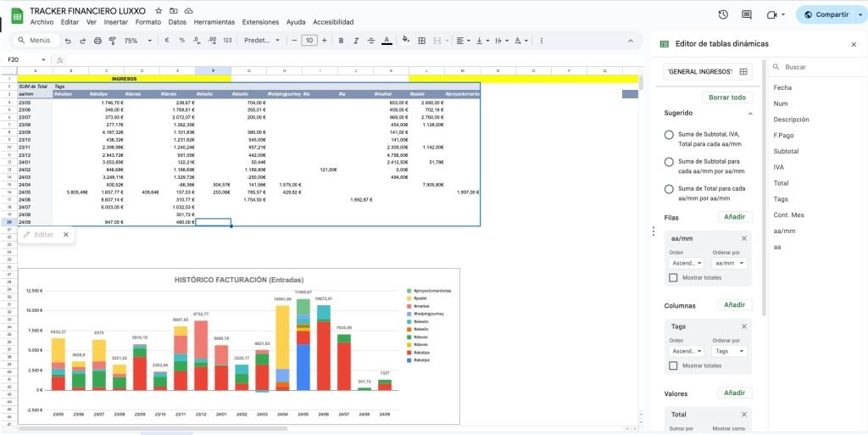
Task: Open the comments panel
Action: tap(747, 15)
